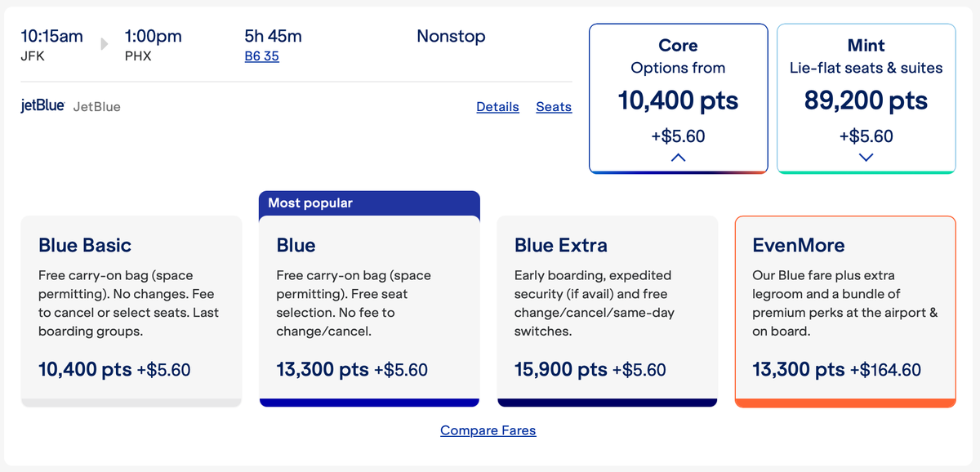Click the Nonstop flight label
Viewport: 980px width, 472px height.
coord(451,36)
